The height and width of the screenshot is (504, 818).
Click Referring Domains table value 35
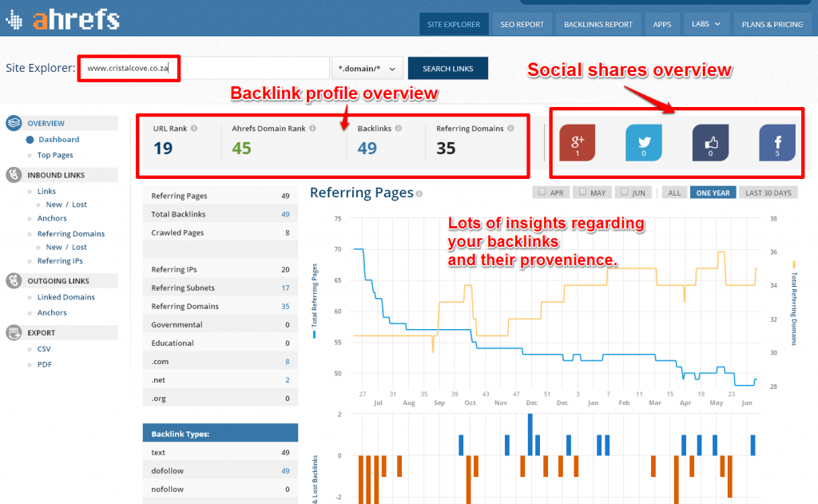point(285,306)
